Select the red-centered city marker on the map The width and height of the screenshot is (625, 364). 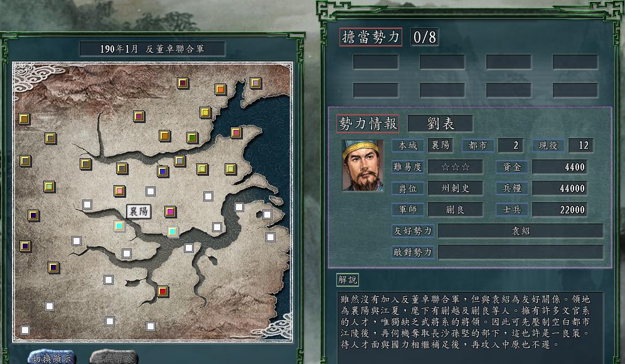pos(163,291)
